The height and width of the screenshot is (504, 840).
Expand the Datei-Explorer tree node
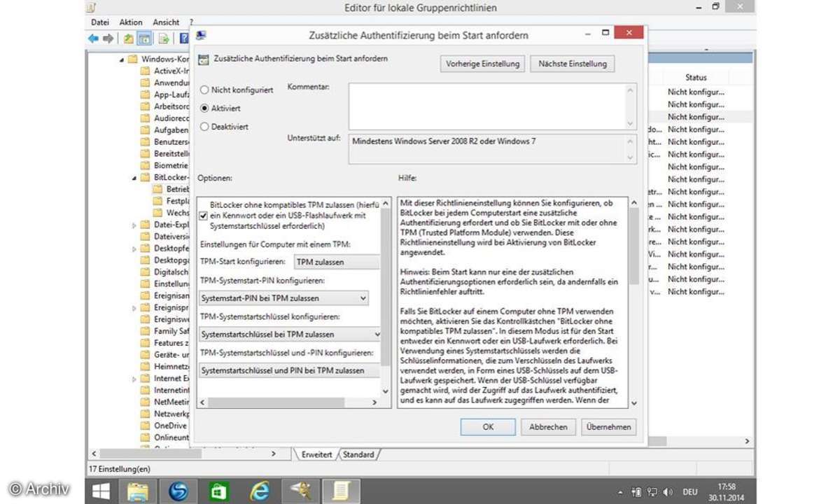coord(134,225)
